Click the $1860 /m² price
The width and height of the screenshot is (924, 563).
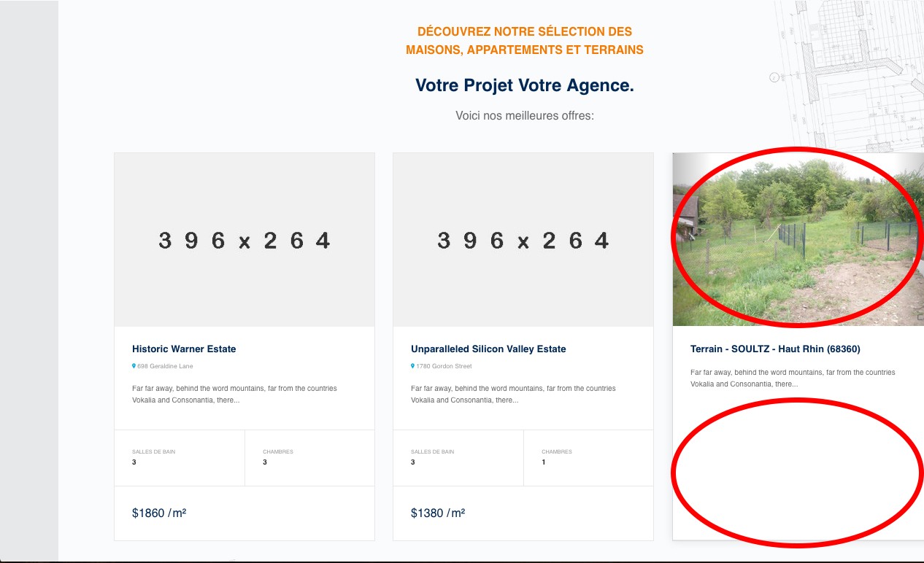pyautogui.click(x=159, y=513)
